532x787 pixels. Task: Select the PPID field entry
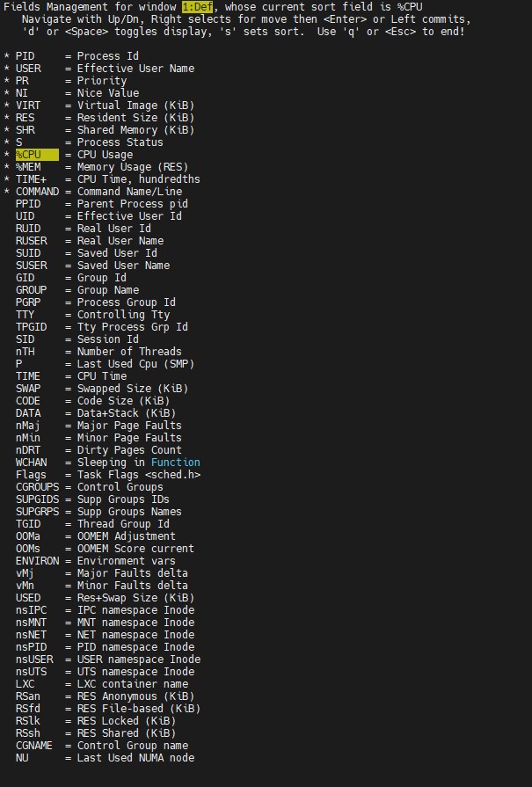point(28,204)
